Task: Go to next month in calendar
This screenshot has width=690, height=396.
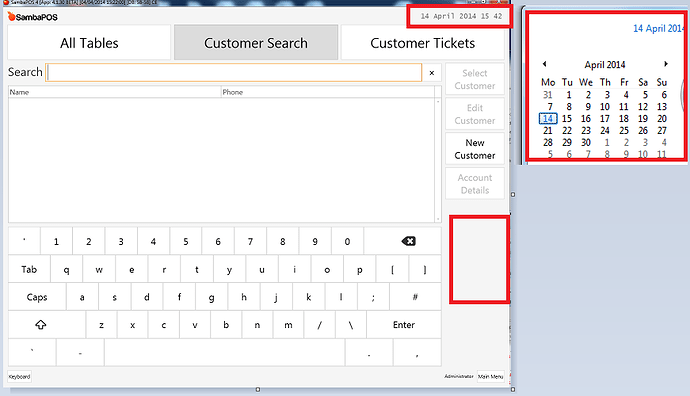Action: pyautogui.click(x=666, y=64)
